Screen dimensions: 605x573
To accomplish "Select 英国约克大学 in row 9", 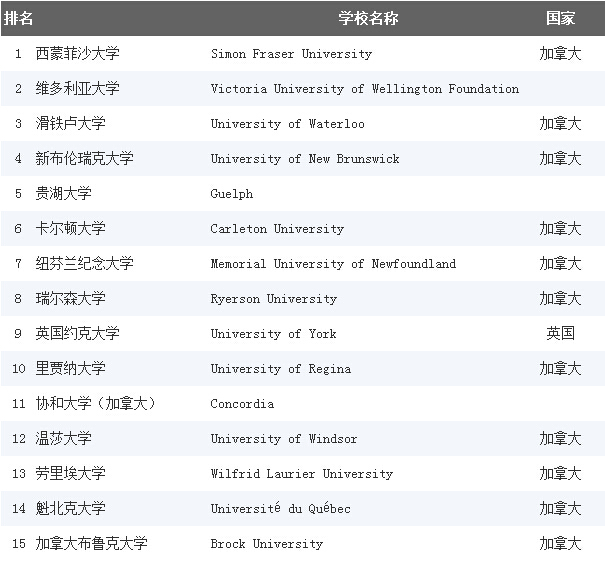I will [x=78, y=333].
